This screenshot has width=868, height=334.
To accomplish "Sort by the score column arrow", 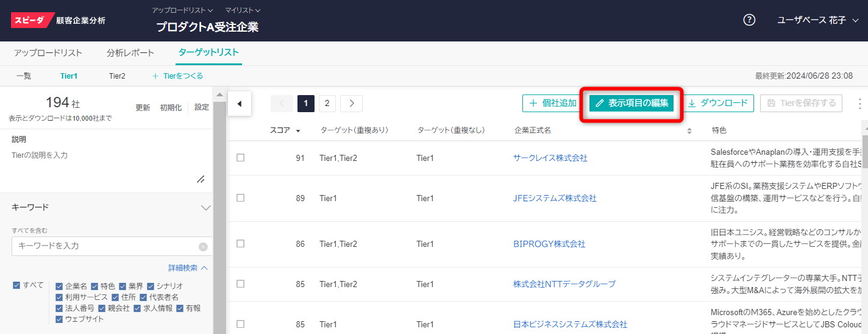I will pyautogui.click(x=298, y=131).
